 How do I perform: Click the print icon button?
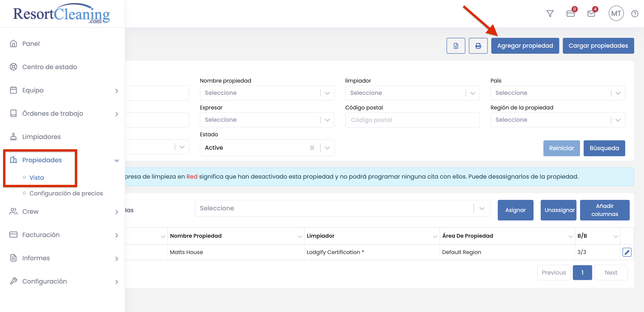pos(478,46)
